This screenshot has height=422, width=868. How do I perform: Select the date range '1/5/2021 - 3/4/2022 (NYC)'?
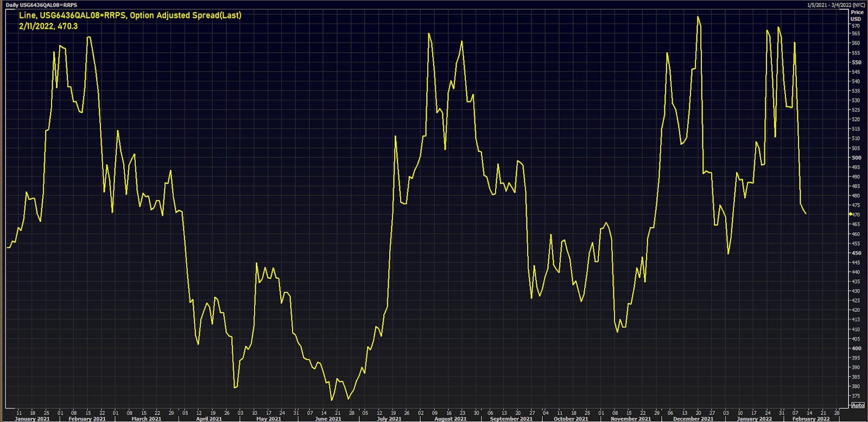click(835, 5)
